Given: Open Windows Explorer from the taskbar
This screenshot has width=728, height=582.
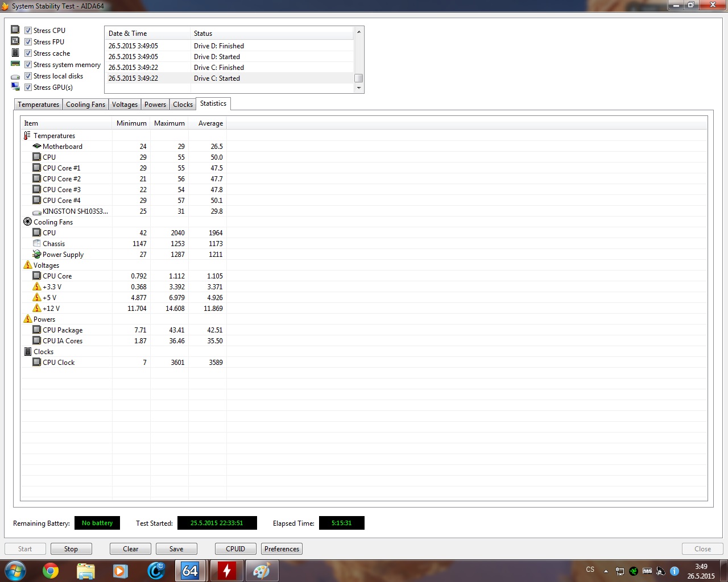Looking at the screenshot, I should click(x=85, y=570).
